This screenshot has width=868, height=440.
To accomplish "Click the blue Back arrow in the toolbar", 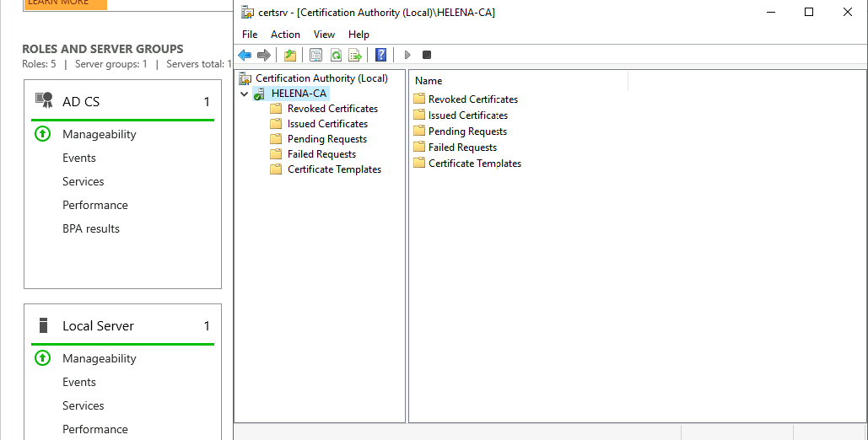I will coord(245,55).
